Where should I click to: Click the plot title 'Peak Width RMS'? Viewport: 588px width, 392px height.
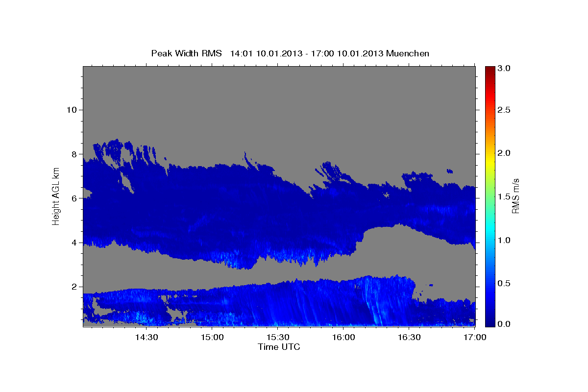click(x=186, y=53)
